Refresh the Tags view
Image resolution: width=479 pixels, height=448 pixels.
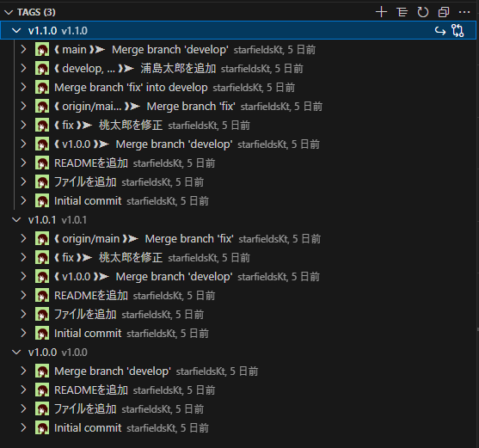pyautogui.click(x=423, y=12)
